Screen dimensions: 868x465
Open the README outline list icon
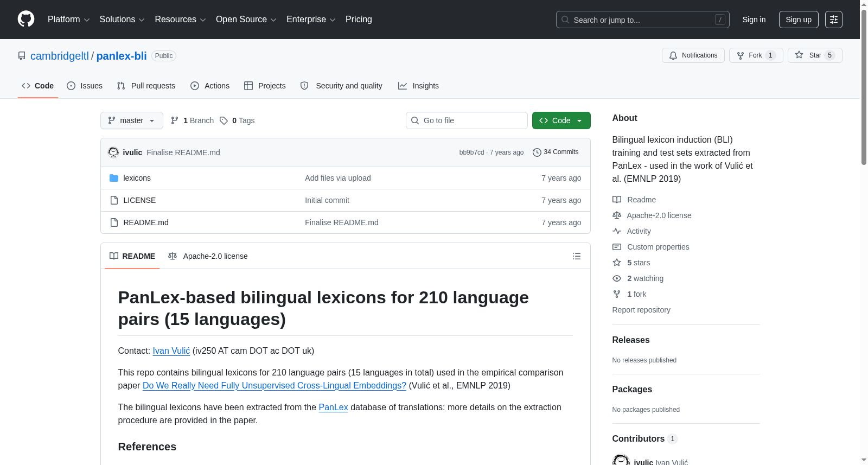577,256
